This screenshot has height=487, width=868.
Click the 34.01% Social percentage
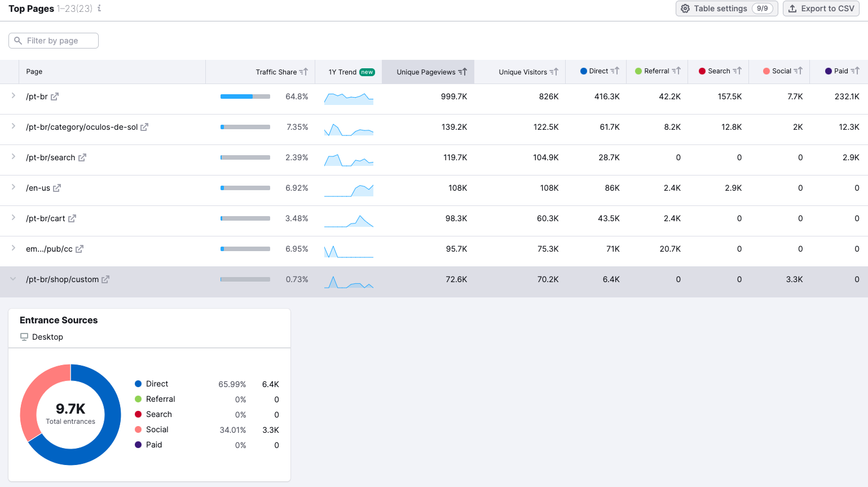pyautogui.click(x=233, y=430)
